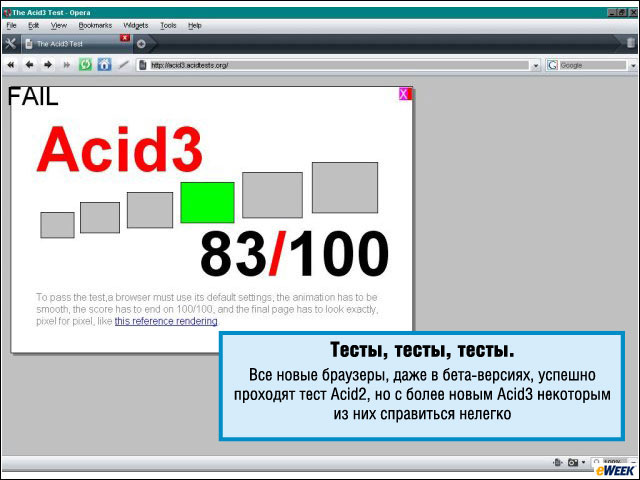Image resolution: width=640 pixels, height=480 pixels.
Task: Go forward to next page
Action: (x=48, y=65)
